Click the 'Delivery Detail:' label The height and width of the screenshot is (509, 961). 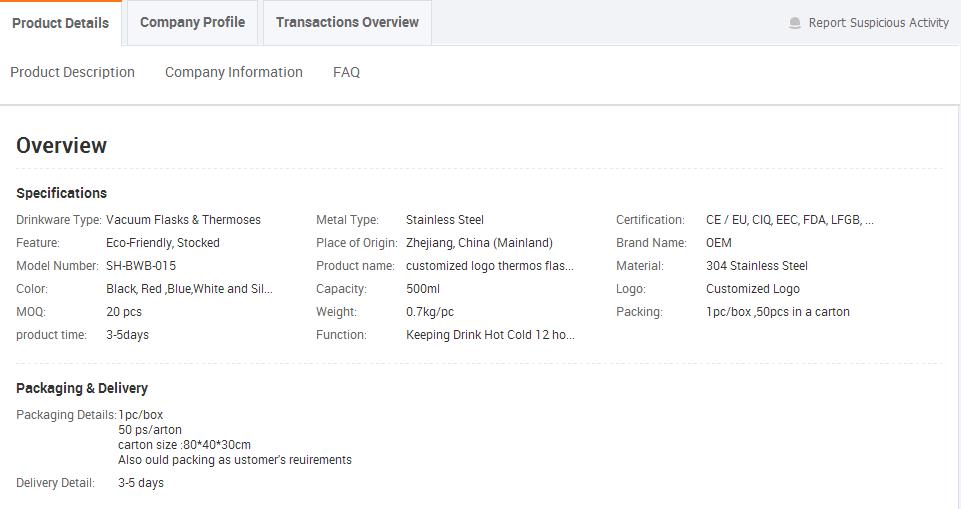[x=55, y=483]
